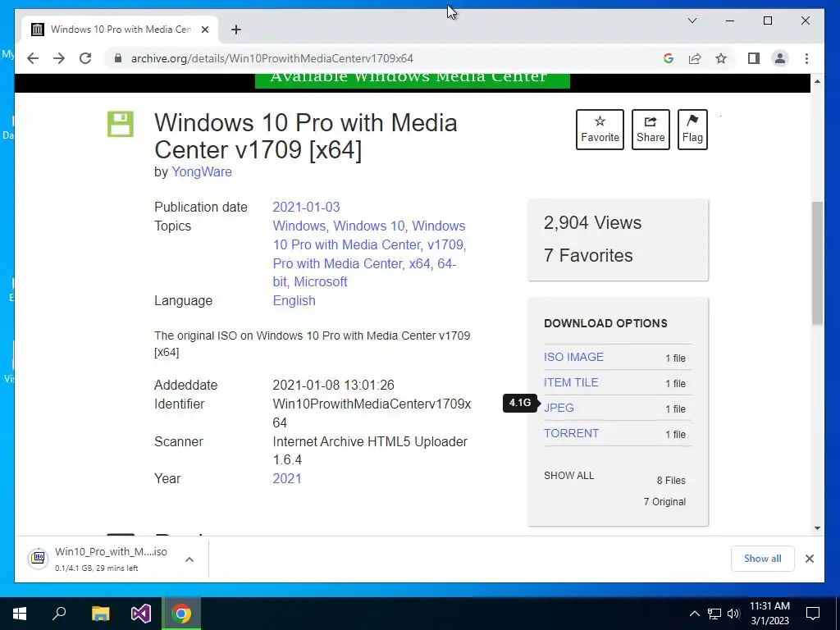Click the 7 Original files link
Screen dimensions: 840x630
[x=664, y=501]
